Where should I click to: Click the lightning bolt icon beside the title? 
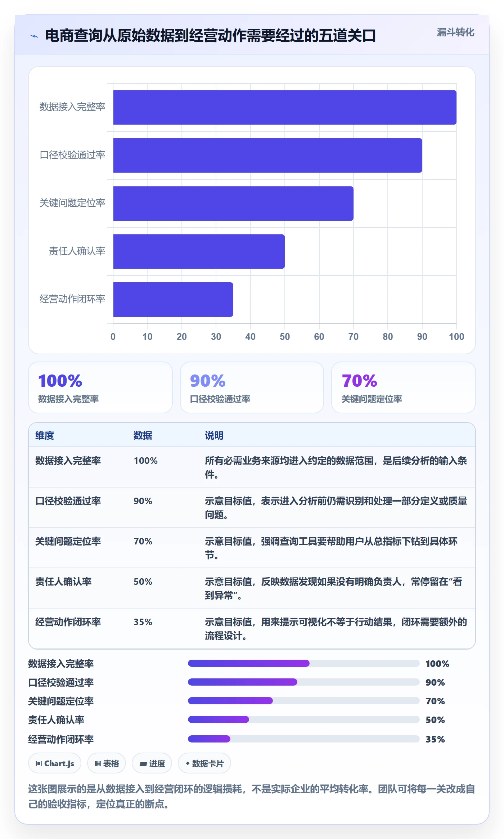[x=34, y=36]
